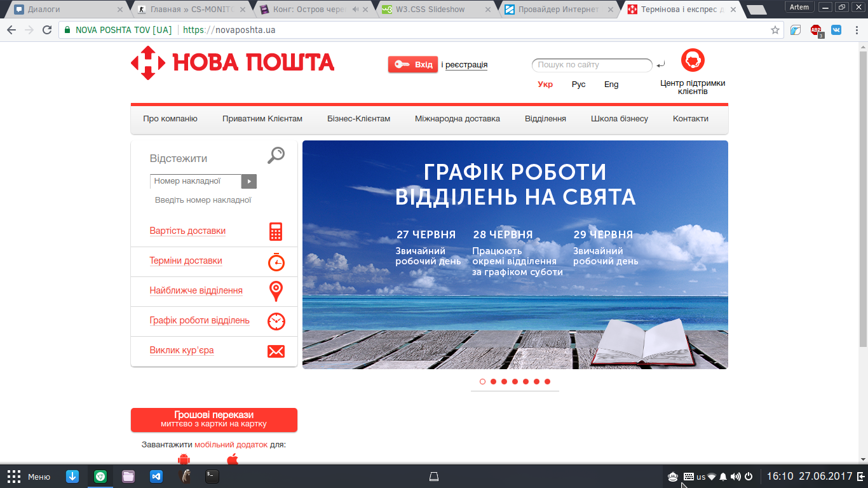The image size is (868, 488).
Task: Open the Chrome menu with three dots
Action: click(x=857, y=30)
